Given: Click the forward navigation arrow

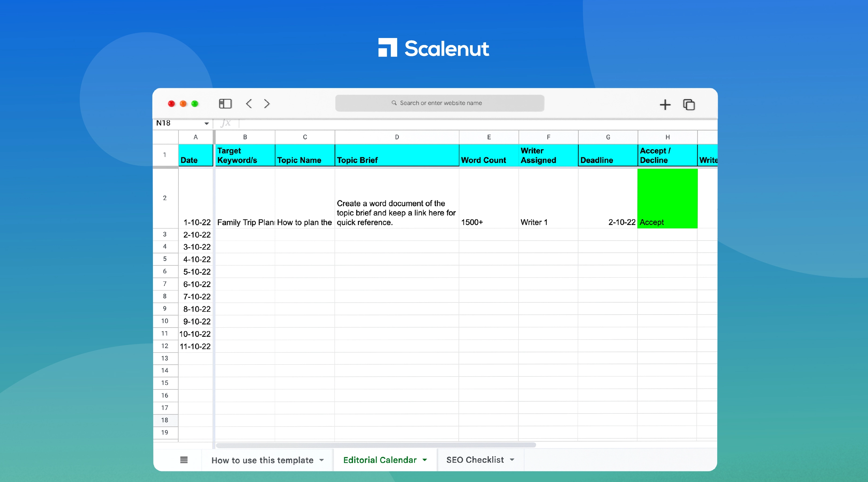Looking at the screenshot, I should (x=266, y=104).
